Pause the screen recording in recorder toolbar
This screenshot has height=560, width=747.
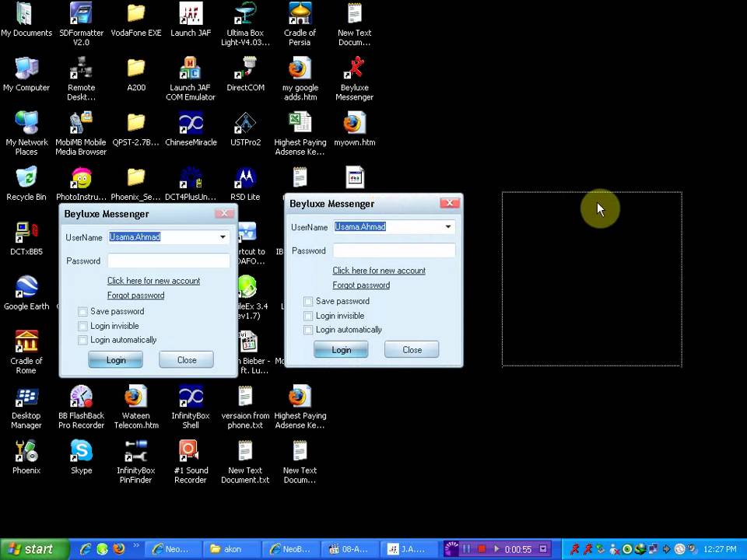pos(466,549)
